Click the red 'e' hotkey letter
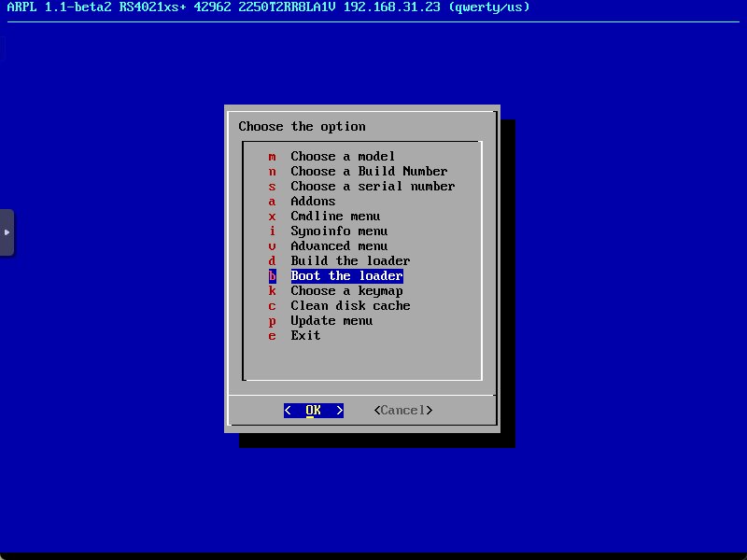Image resolution: width=747 pixels, height=560 pixels. 273,336
